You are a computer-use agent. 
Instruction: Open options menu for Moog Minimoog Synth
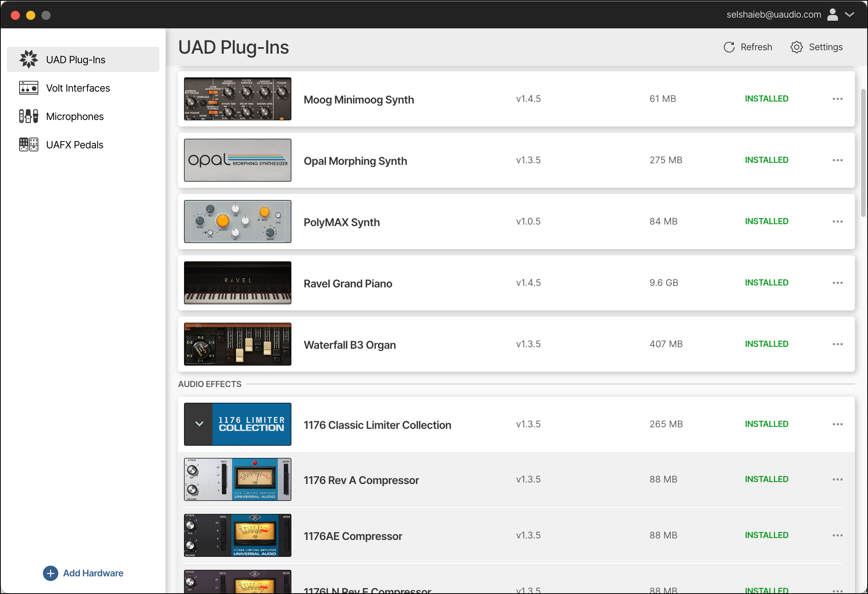838,99
